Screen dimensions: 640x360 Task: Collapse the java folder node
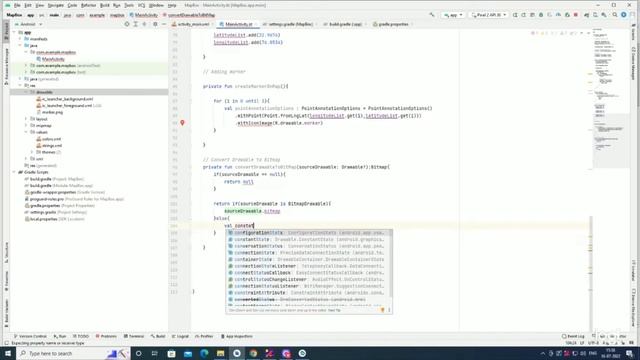point(20,46)
